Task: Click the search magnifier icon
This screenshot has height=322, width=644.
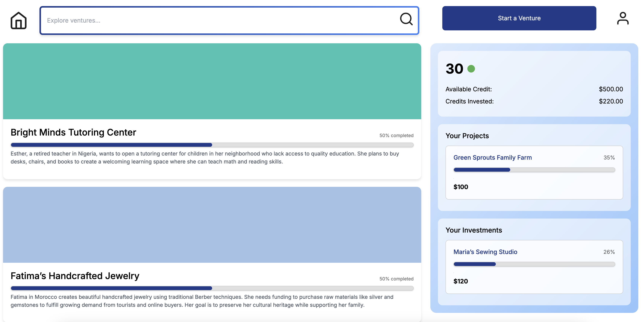Action: pyautogui.click(x=406, y=19)
